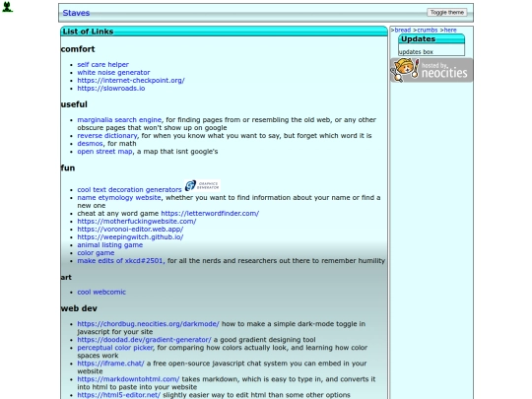The image size is (532, 399).
Task: Open the animal listing game link
Action: 110,245
